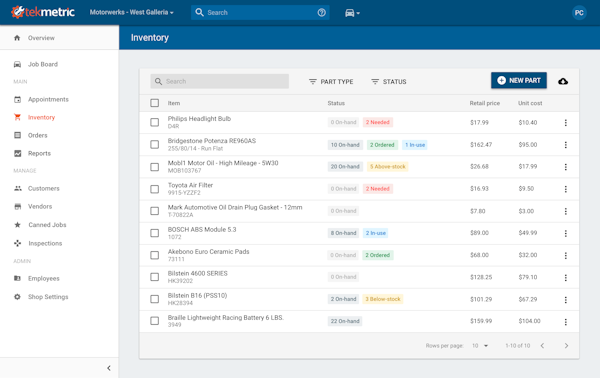Open Employees in the sidebar
This screenshot has width=600, height=378.
pos(44,278)
